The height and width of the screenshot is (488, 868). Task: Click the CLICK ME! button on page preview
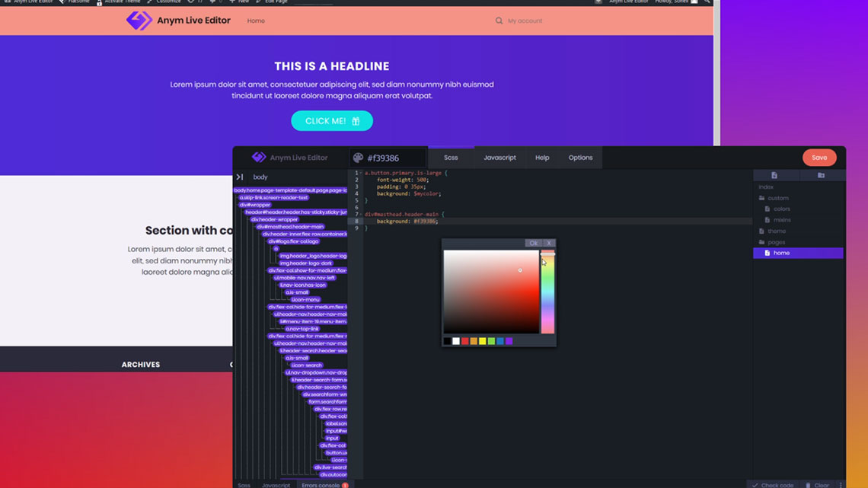[x=332, y=121]
